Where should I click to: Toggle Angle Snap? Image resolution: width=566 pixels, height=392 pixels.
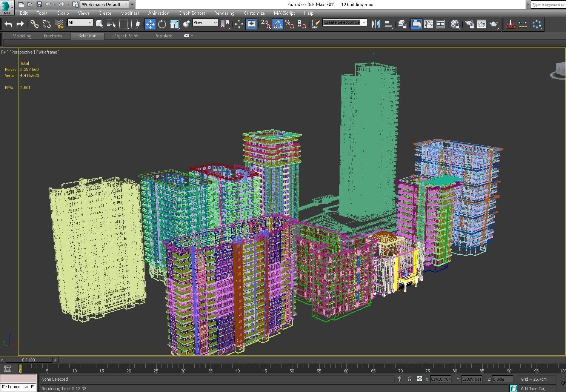[x=278, y=24]
